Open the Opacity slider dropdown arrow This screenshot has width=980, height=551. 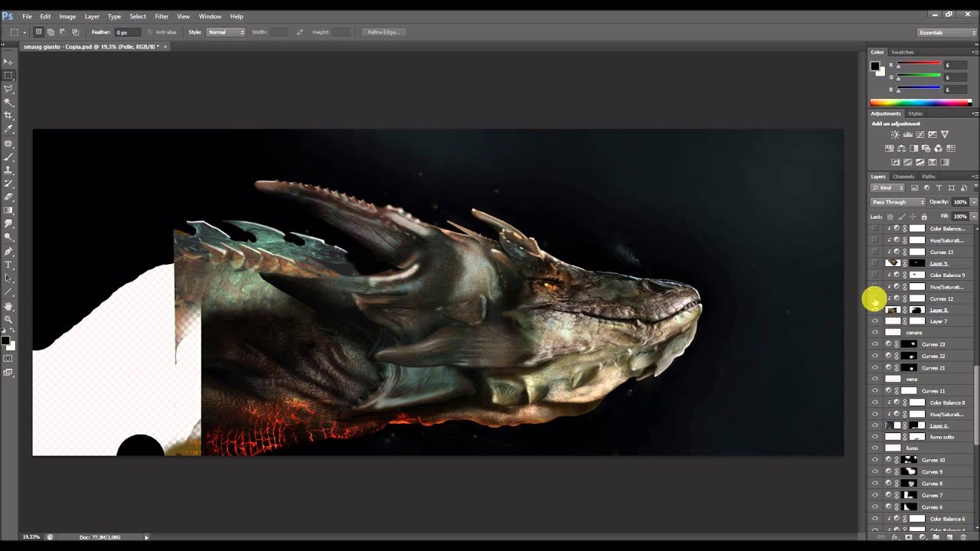click(x=974, y=202)
